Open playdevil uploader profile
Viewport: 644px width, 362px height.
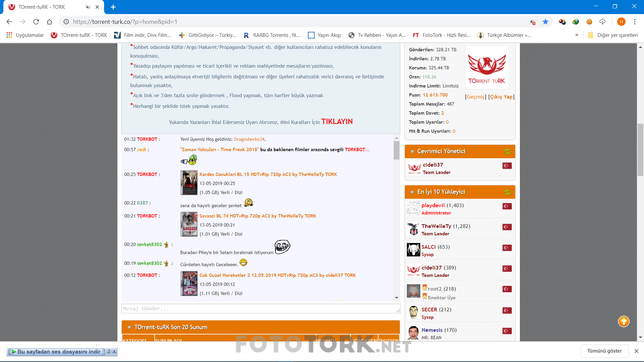pyautogui.click(x=433, y=205)
